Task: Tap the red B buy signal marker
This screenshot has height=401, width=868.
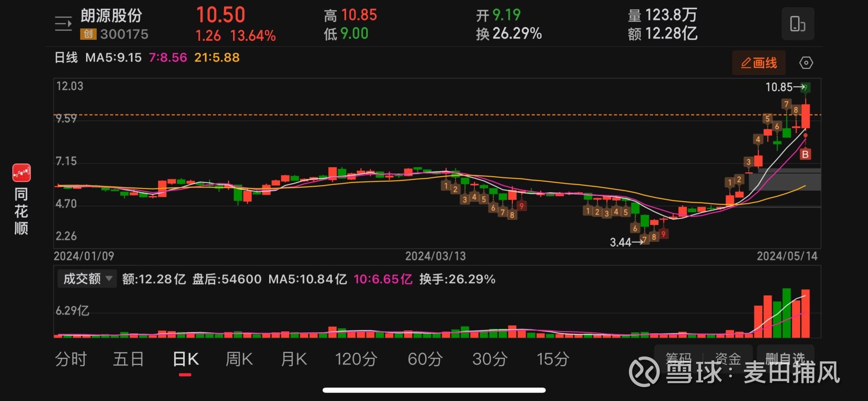Action: (805, 155)
